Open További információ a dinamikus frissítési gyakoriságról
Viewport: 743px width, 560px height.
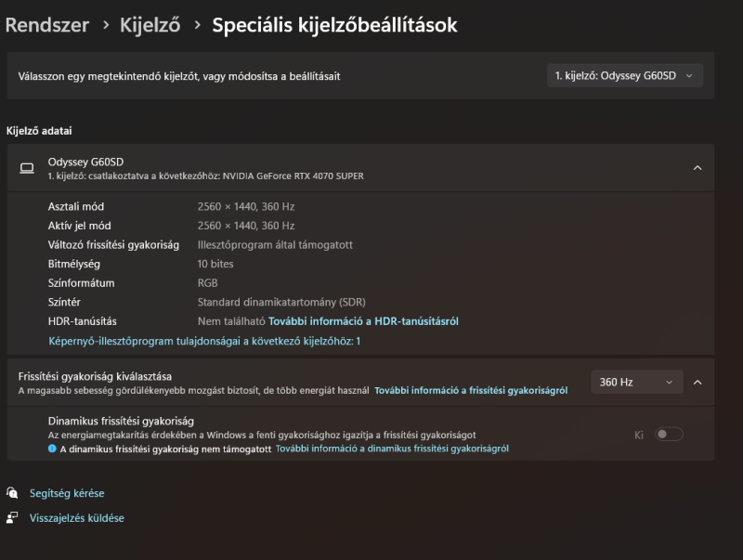click(392, 449)
